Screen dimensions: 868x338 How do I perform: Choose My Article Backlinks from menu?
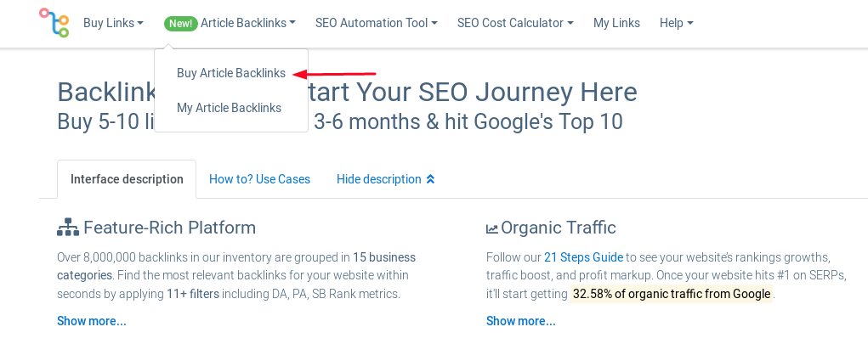pos(230,108)
